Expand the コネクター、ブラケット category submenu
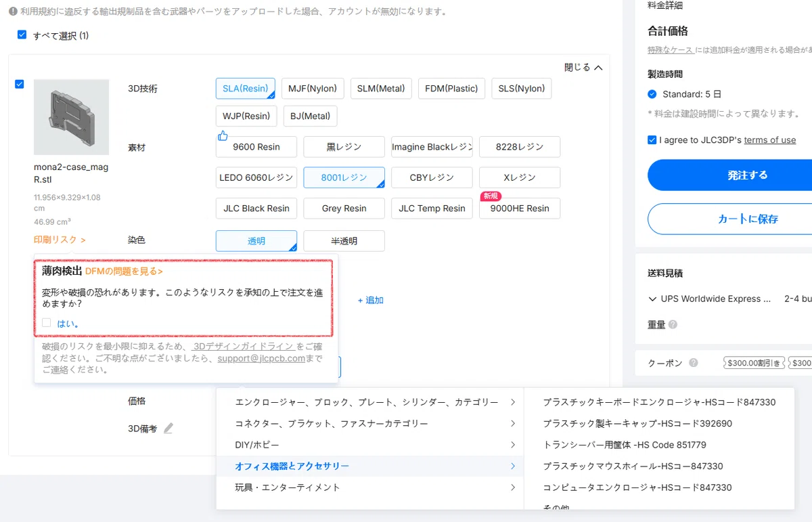 pyautogui.click(x=370, y=424)
